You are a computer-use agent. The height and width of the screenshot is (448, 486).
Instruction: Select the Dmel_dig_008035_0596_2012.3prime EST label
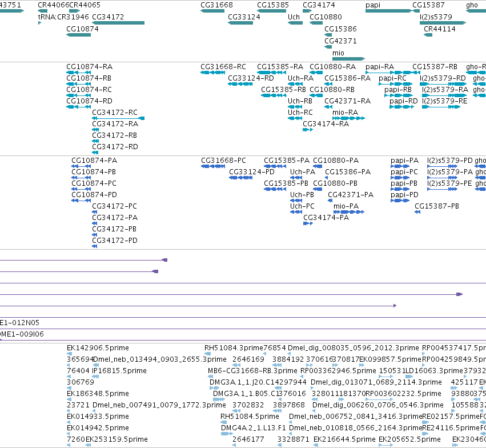point(354,348)
